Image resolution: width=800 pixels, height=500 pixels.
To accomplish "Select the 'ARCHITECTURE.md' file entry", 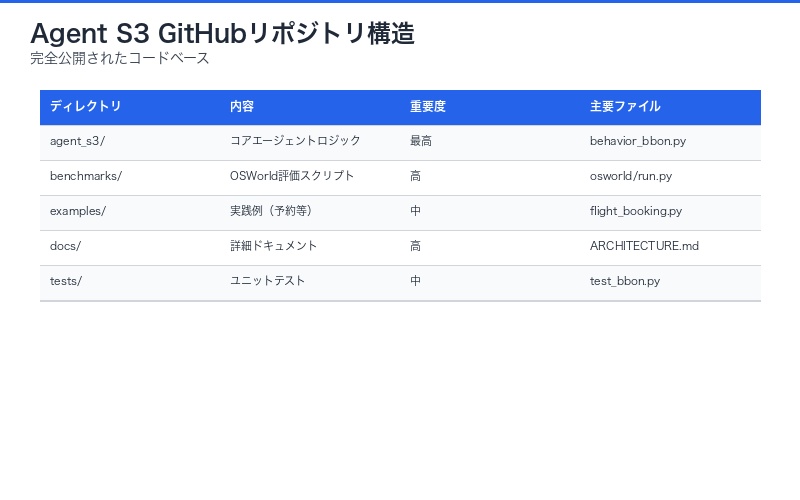I will pyautogui.click(x=644, y=246).
